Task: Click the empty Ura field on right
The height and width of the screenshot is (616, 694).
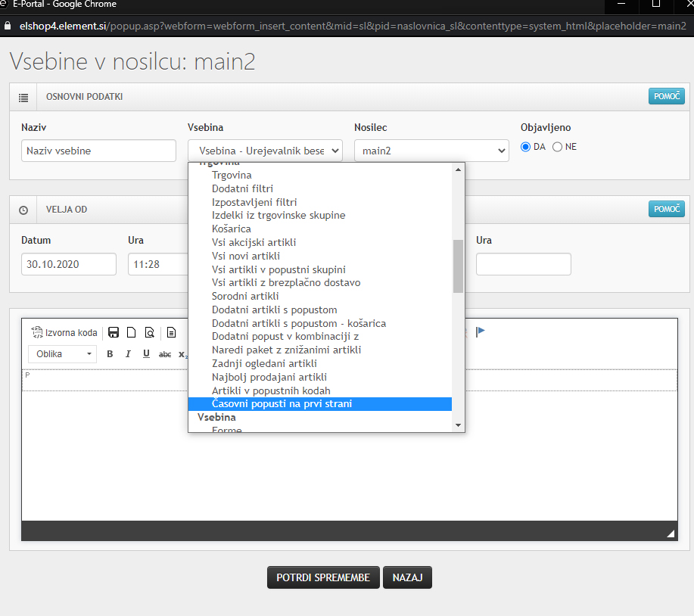Action: tap(524, 264)
